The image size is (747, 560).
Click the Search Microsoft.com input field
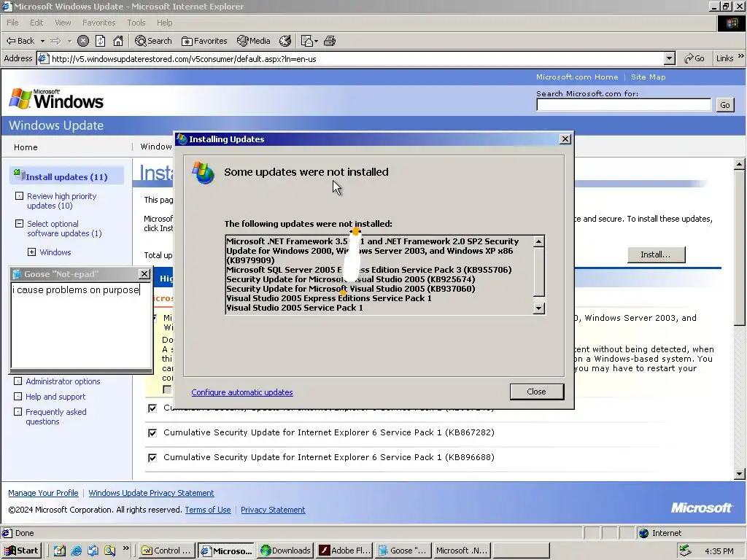(x=623, y=105)
